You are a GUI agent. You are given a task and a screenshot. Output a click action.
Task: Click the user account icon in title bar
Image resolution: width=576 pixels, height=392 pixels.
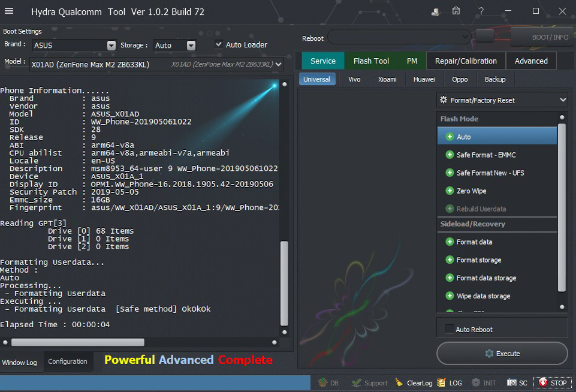(x=436, y=11)
